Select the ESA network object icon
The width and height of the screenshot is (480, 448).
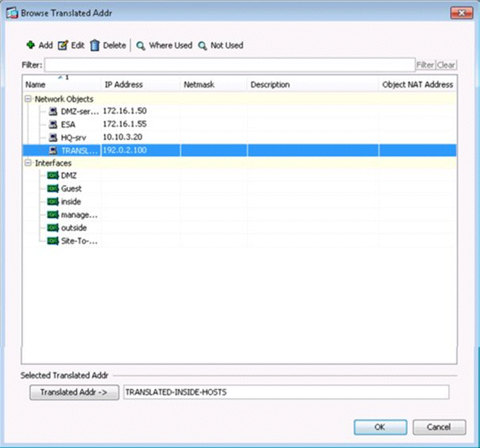tap(53, 124)
